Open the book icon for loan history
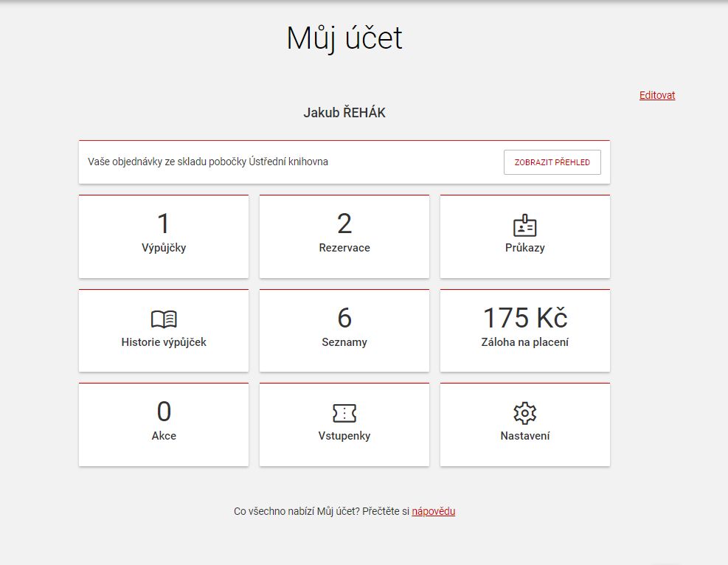Screen dimensions: 728x565 click(x=164, y=319)
